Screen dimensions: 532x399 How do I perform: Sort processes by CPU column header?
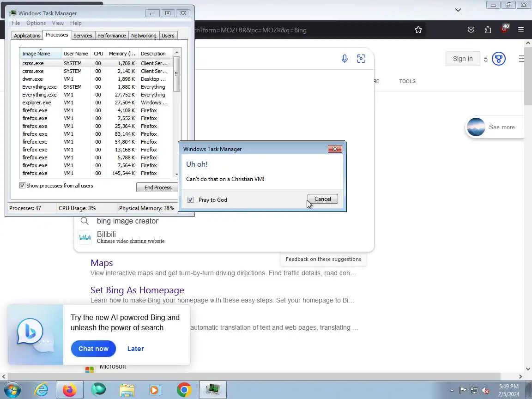pos(98,53)
